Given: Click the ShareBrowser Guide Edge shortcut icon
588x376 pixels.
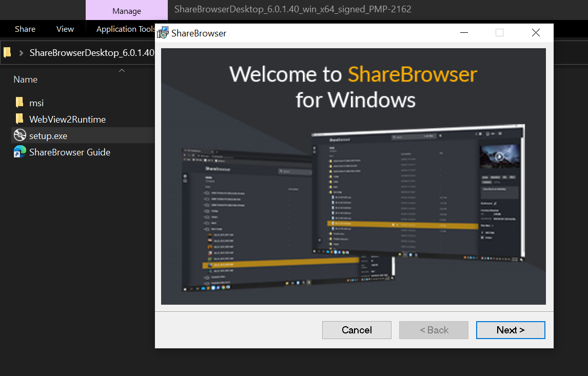Looking at the screenshot, I should (x=20, y=151).
